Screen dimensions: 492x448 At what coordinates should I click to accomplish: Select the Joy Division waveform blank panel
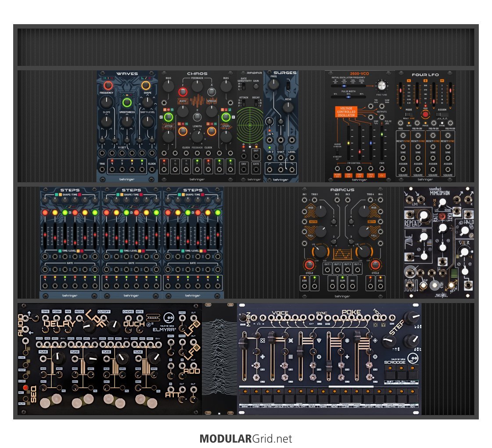[219, 359]
